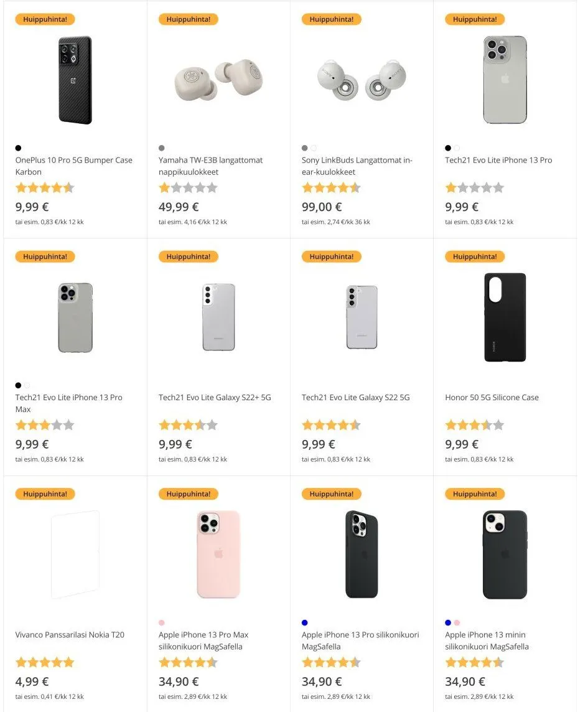Click the Vivanco Panssarilasi Nokia T20 title
Screen dimensions: 588x712
pyautogui.click(x=70, y=635)
